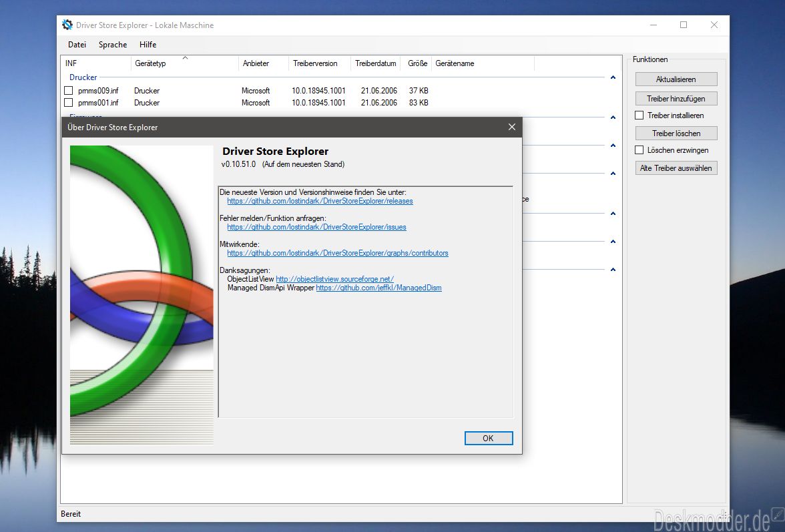
Task: Enable the Löschen erzwingen checkbox
Action: tap(639, 150)
